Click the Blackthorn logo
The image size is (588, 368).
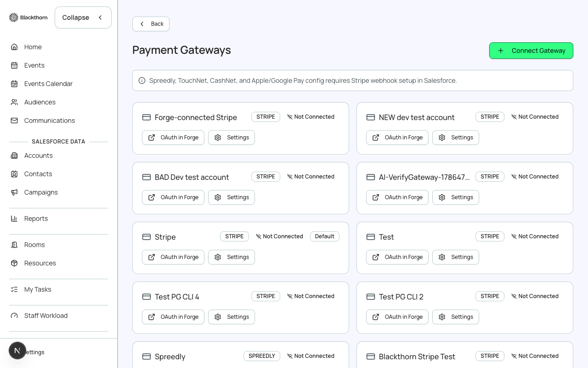pos(28,17)
